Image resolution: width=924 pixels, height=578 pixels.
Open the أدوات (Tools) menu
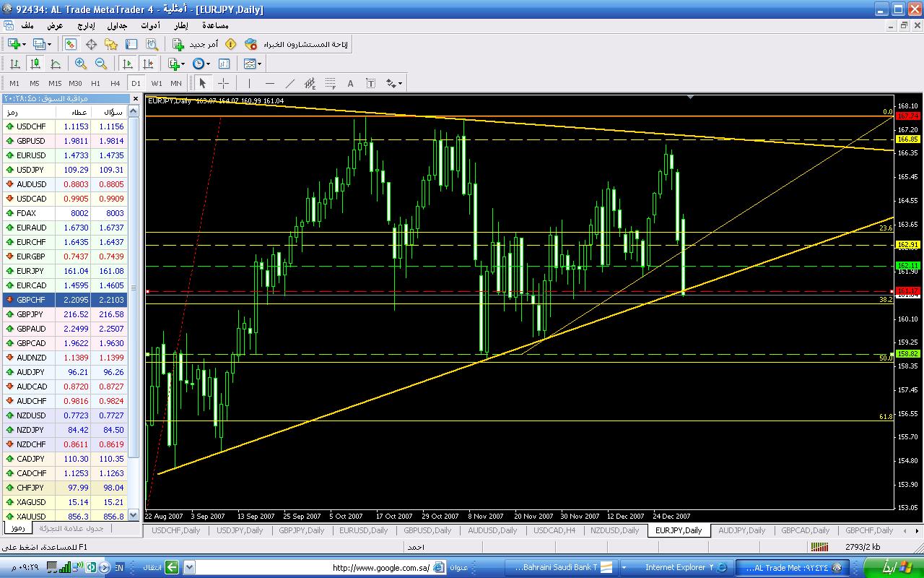click(x=150, y=25)
